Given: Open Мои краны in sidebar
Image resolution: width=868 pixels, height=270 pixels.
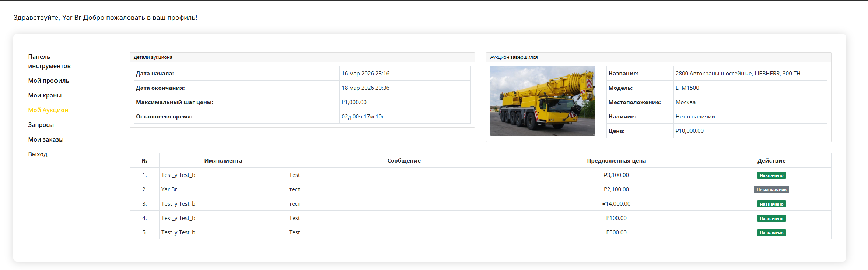Looking at the screenshot, I should pos(45,95).
